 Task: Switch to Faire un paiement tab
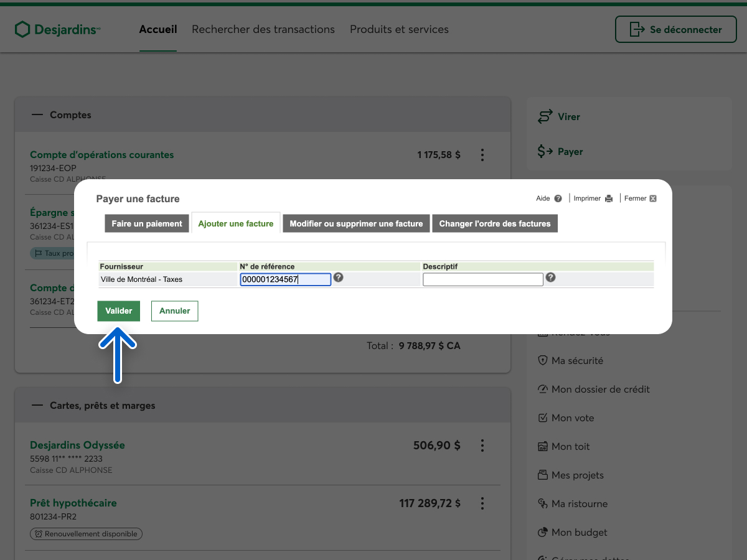(x=146, y=223)
